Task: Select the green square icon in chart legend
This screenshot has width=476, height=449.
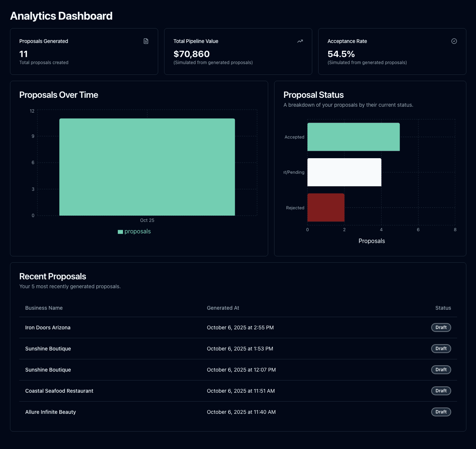Action: coord(120,231)
